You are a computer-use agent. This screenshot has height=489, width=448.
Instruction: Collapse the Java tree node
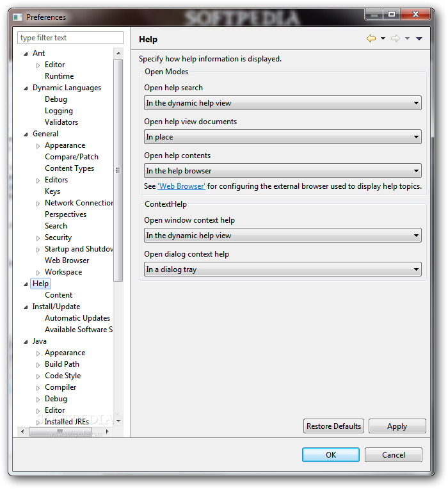[x=26, y=342]
